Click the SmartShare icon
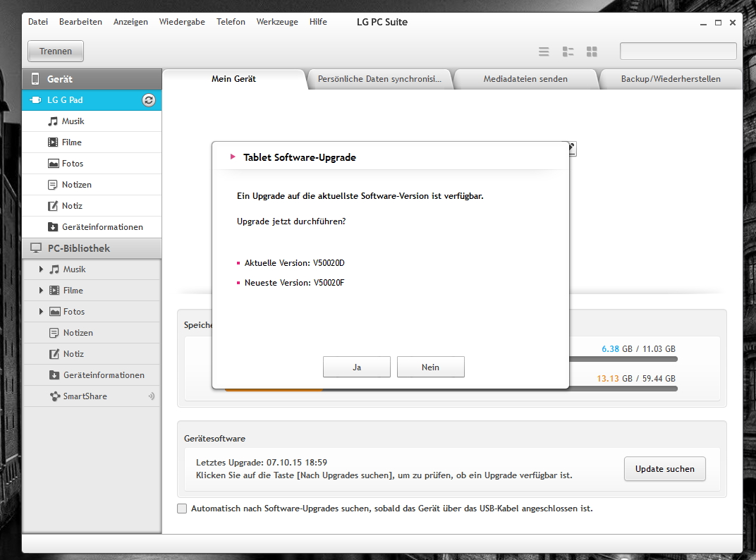 click(55, 396)
